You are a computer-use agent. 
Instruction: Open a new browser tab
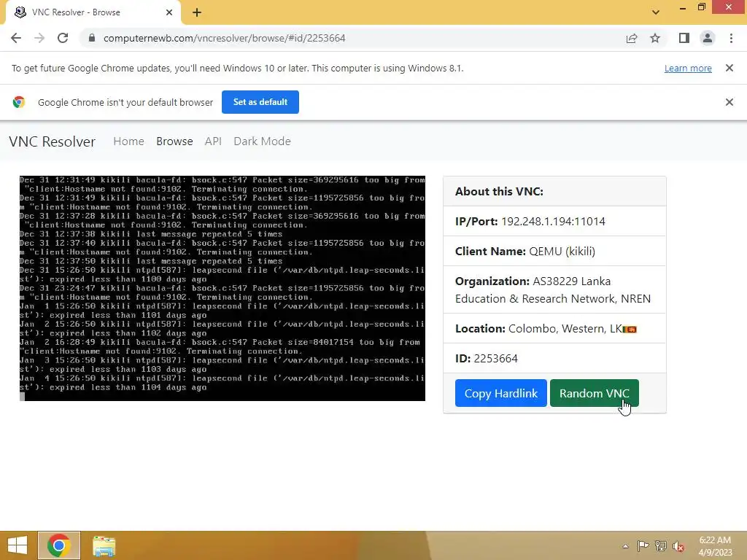click(x=197, y=12)
